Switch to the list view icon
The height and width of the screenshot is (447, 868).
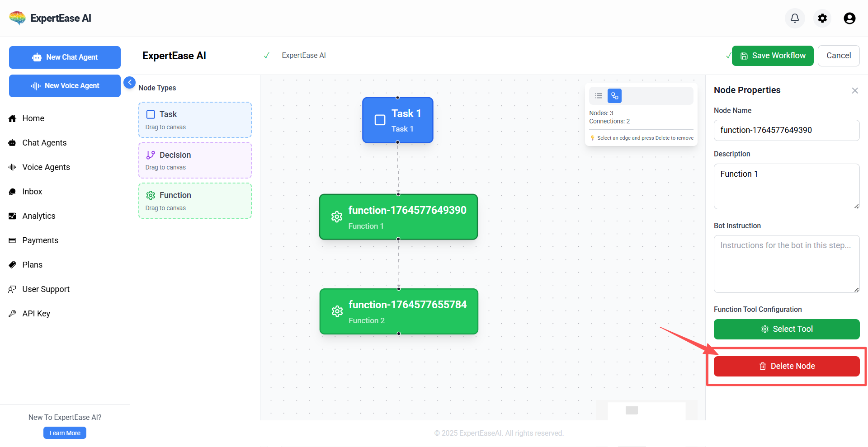pos(599,96)
